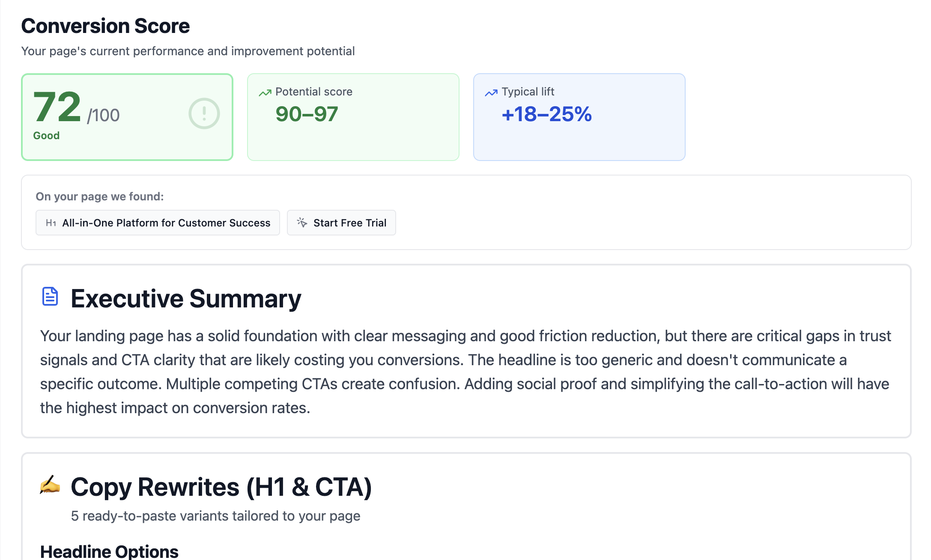Click the cursor icon in Start Free Trial chip
The height and width of the screenshot is (560, 931).
point(302,223)
